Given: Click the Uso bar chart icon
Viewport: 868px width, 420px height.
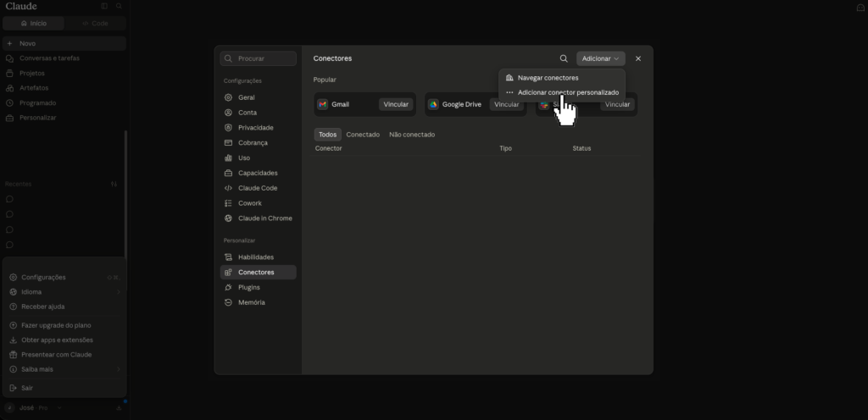Looking at the screenshot, I should 228,158.
